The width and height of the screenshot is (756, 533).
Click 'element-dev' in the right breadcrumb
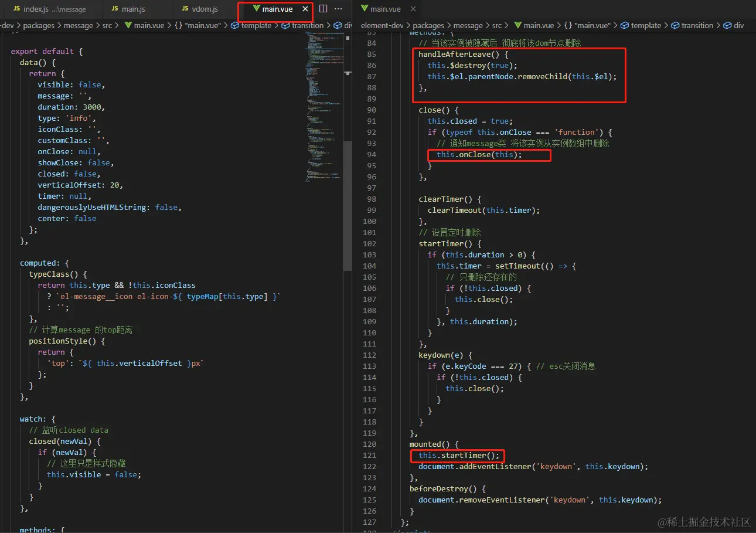click(382, 26)
